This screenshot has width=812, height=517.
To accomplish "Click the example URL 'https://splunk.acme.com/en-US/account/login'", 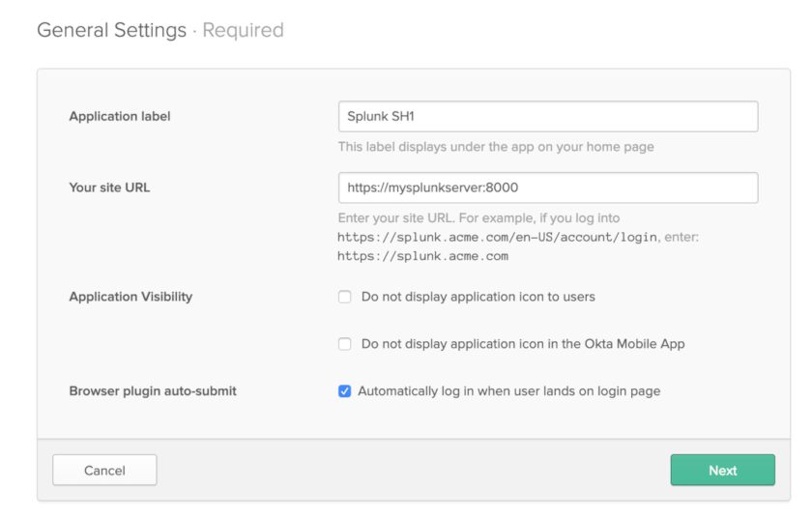I will 497,238.
